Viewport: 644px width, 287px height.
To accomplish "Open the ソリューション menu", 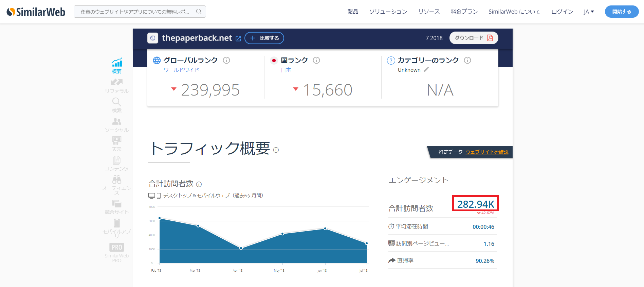I will [388, 12].
